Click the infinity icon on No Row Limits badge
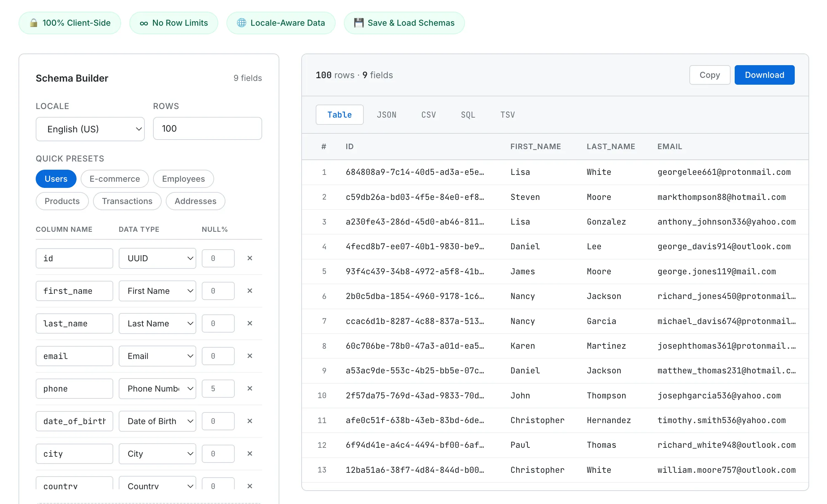The width and height of the screenshot is (827, 504). tap(144, 23)
